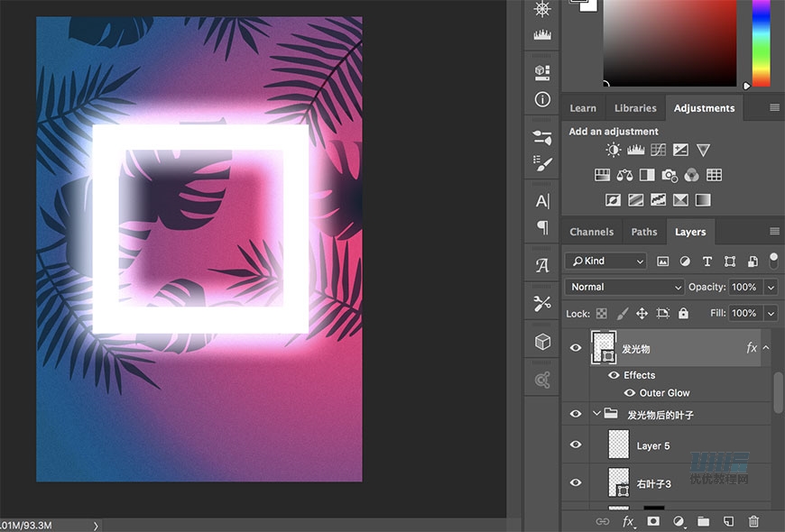Open the Opacity slider dropdown arrow
This screenshot has width=785, height=532.
(771, 287)
